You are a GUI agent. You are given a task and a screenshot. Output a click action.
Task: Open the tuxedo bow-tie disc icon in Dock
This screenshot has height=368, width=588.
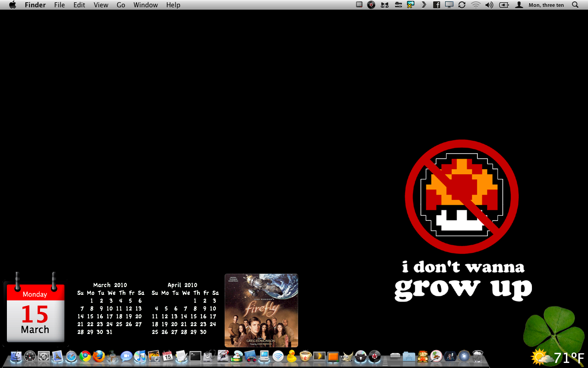[x=361, y=356]
